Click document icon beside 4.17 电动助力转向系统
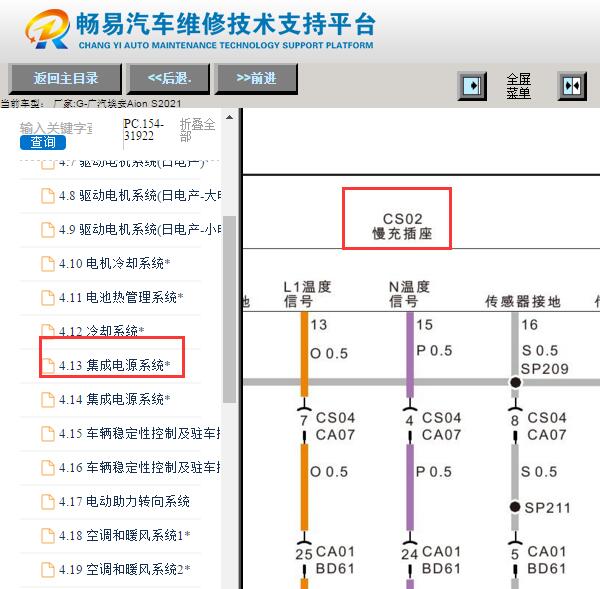 tap(48, 501)
